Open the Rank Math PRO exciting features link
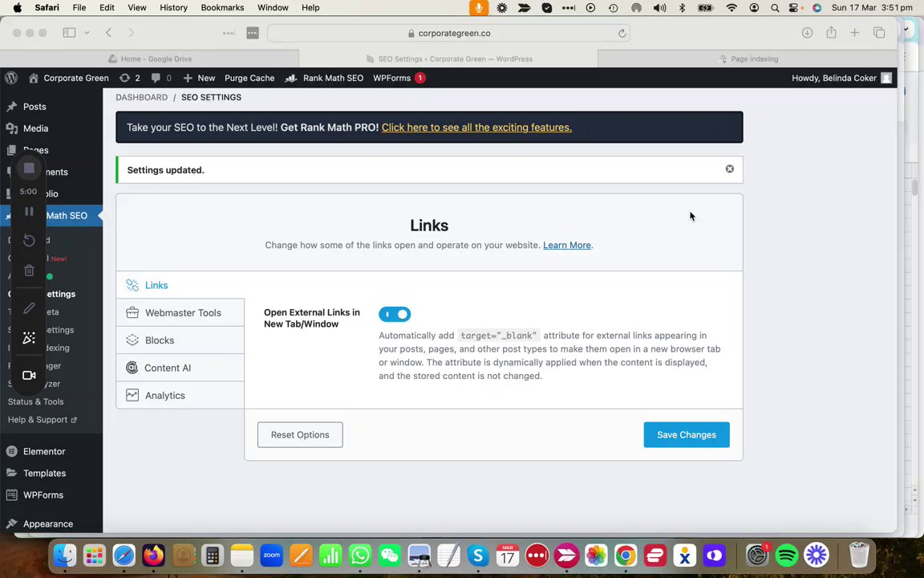This screenshot has height=578, width=924. pos(476,128)
